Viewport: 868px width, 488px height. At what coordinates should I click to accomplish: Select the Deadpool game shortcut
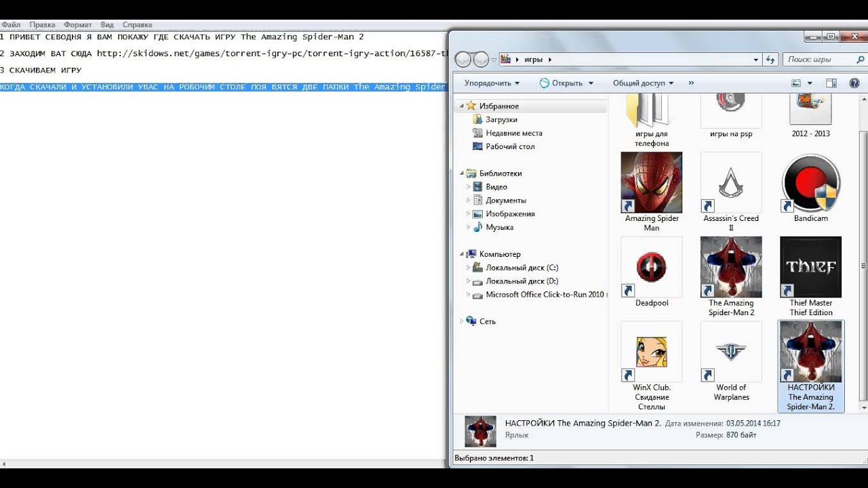pos(652,272)
